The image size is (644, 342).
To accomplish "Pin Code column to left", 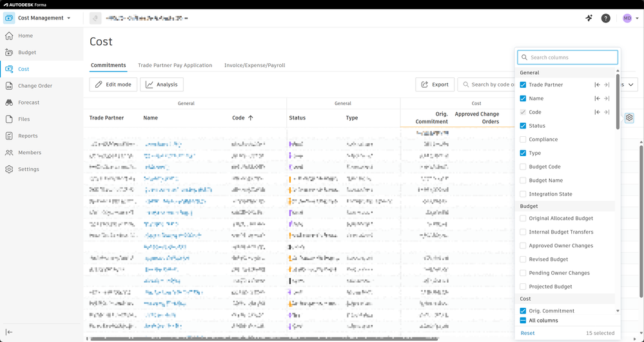I will click(x=597, y=112).
